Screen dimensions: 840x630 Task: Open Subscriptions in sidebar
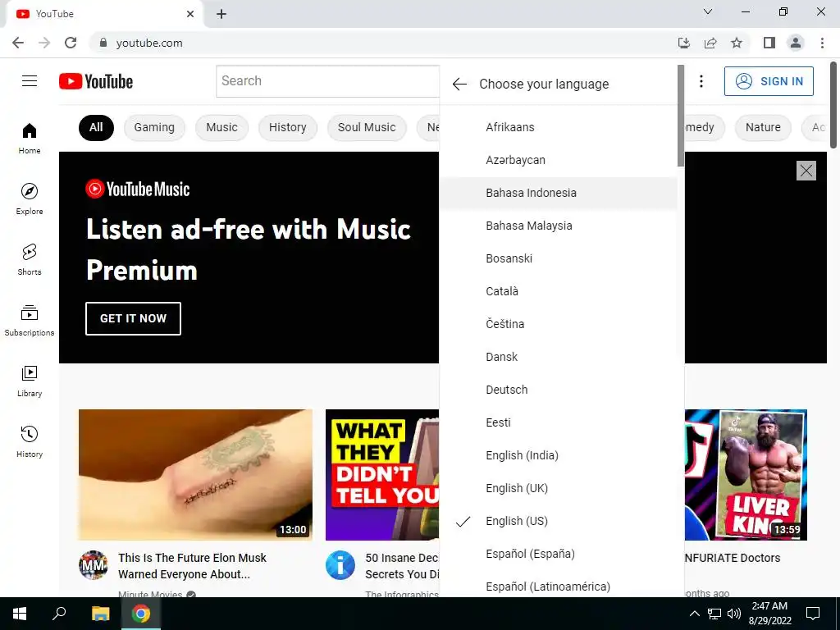(x=30, y=320)
